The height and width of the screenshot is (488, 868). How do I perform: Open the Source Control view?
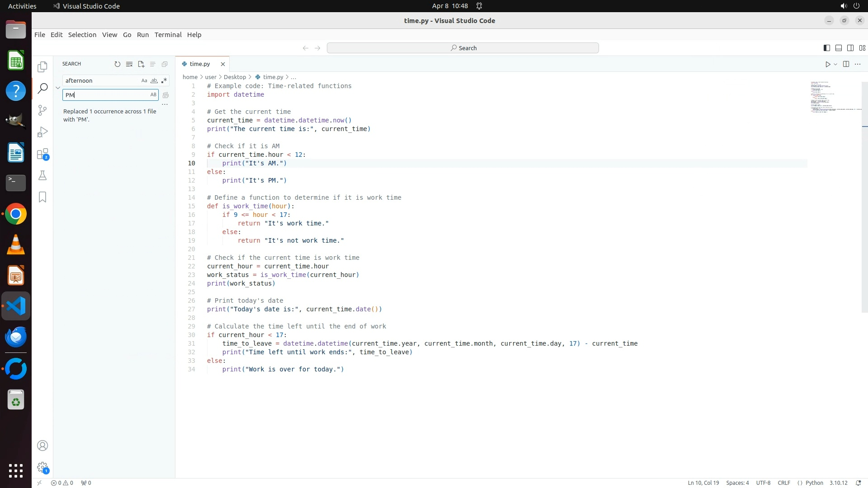(x=42, y=110)
